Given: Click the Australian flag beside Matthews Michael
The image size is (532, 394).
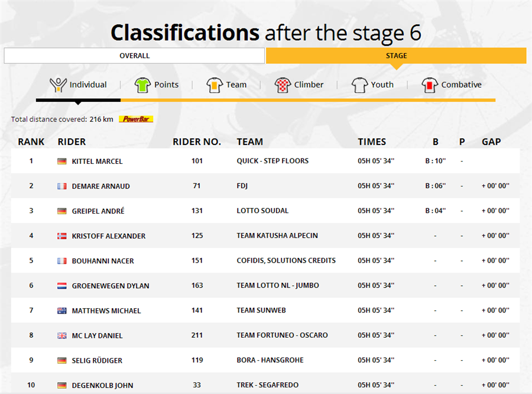Looking at the screenshot, I should point(61,311).
